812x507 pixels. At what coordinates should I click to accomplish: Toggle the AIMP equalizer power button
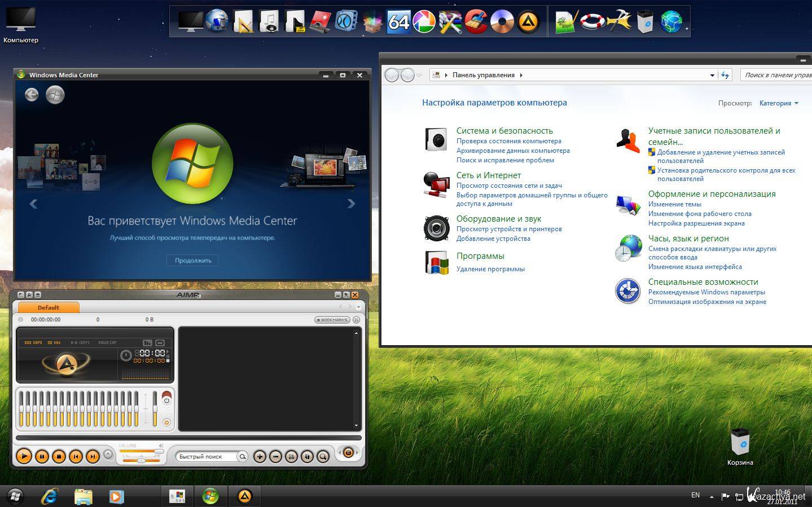166,400
